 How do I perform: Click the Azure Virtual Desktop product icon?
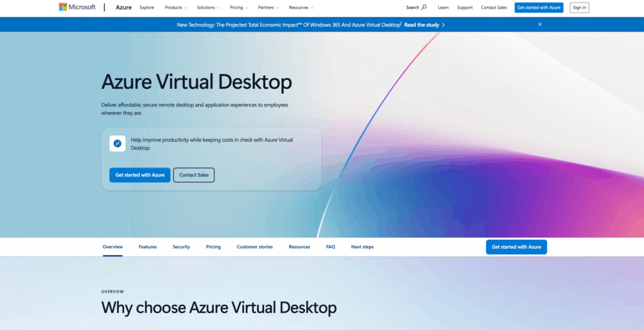(x=117, y=144)
